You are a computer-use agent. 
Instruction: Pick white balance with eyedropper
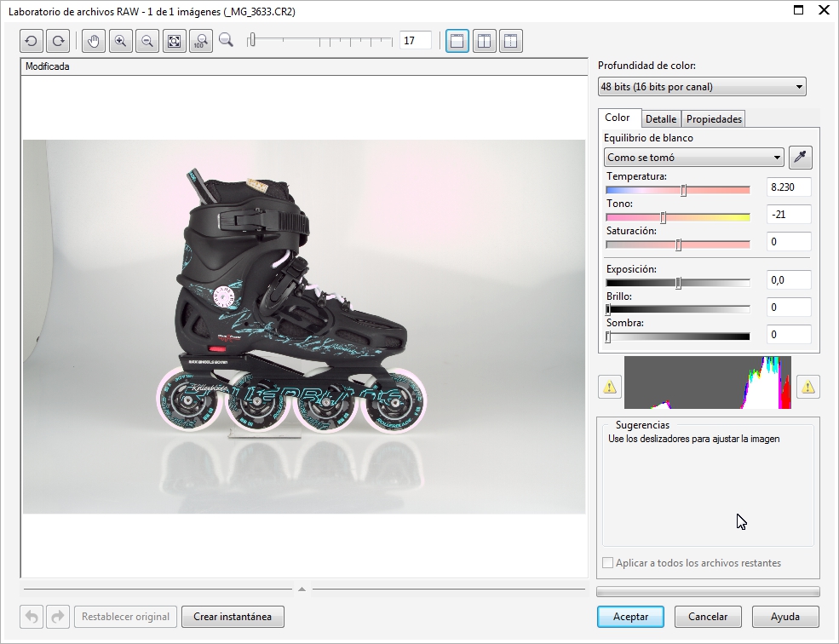point(801,158)
